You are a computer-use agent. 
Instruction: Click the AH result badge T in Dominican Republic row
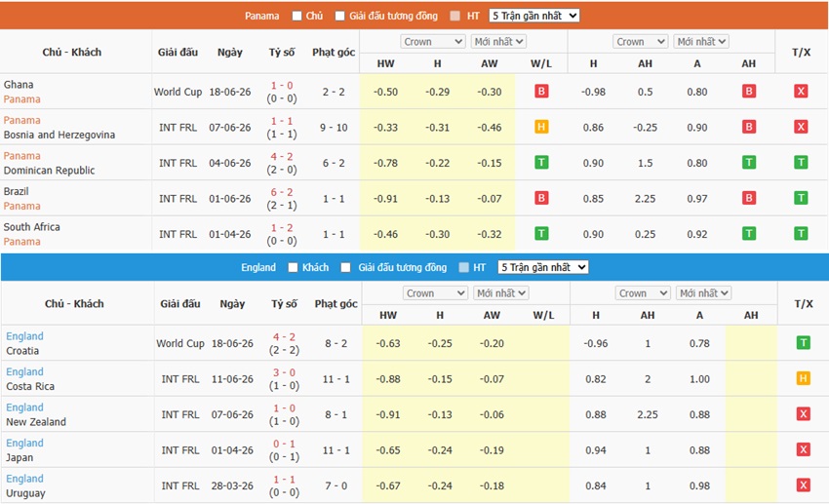click(749, 162)
